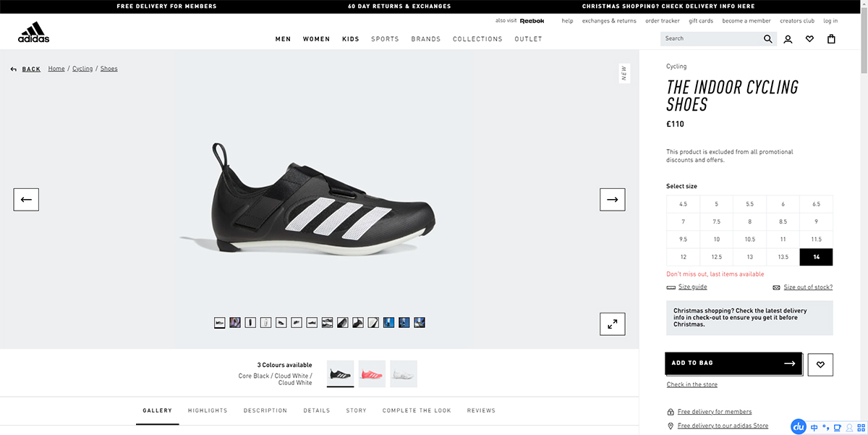Open the order tracker link

(x=663, y=21)
